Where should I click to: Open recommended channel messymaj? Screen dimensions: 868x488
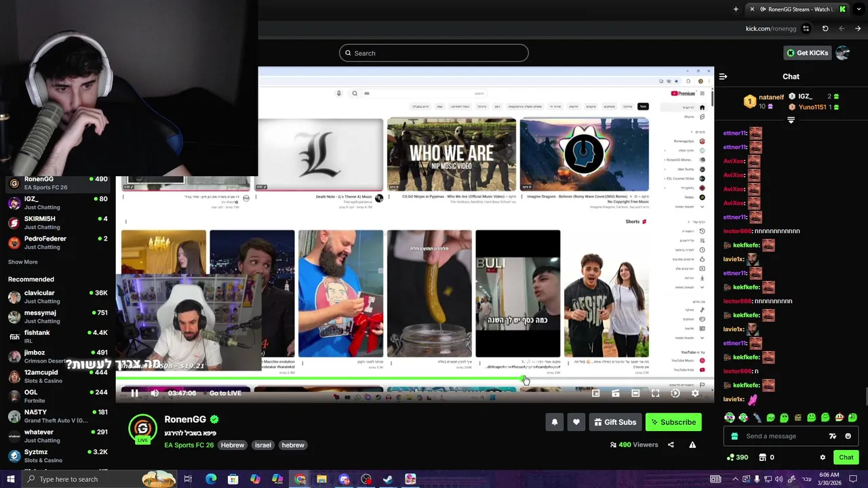click(57, 317)
